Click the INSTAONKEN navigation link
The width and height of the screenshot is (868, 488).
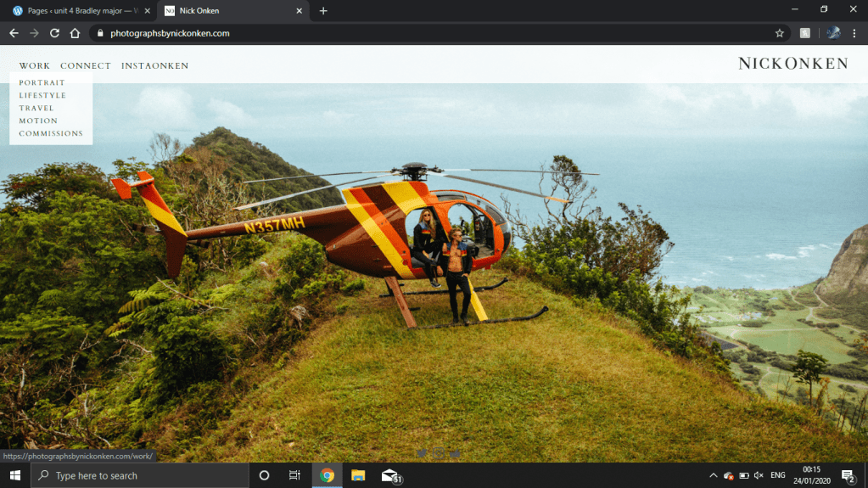click(x=154, y=65)
